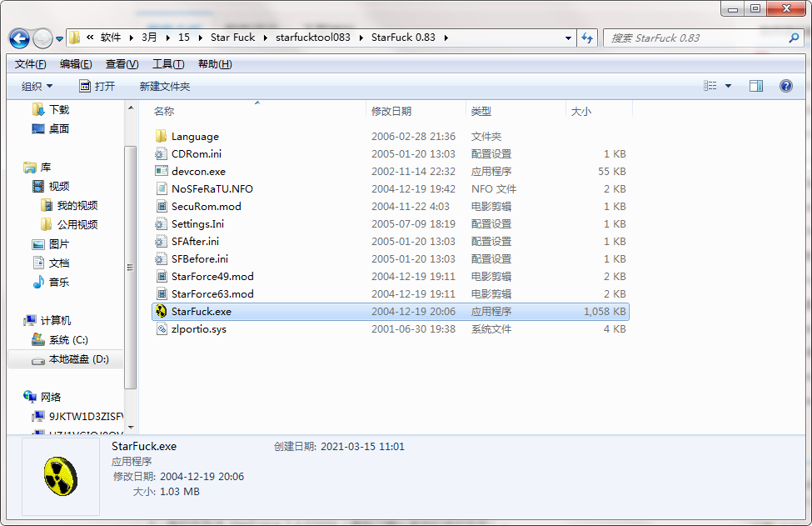The image size is (812, 526).
Task: Click the change view icon
Action: [x=710, y=86]
